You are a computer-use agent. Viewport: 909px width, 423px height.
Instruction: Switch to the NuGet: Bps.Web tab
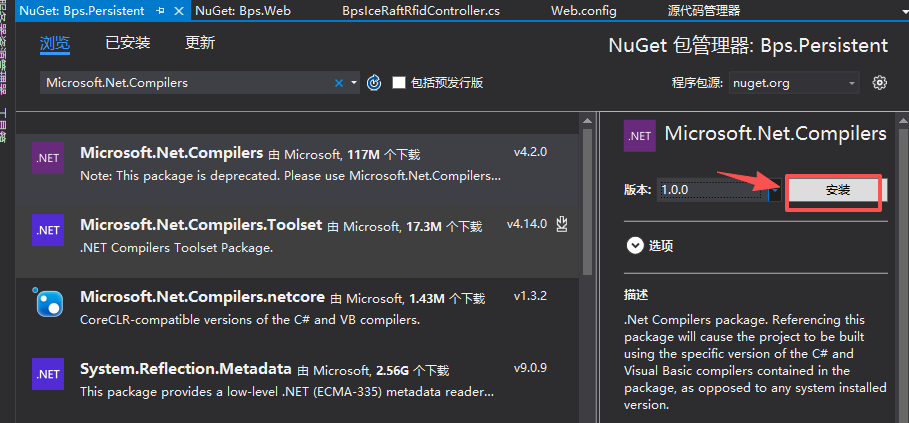click(x=243, y=10)
